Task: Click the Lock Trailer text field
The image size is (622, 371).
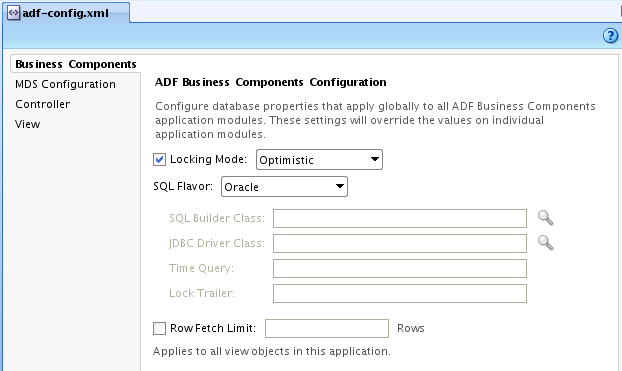Action: [400, 293]
